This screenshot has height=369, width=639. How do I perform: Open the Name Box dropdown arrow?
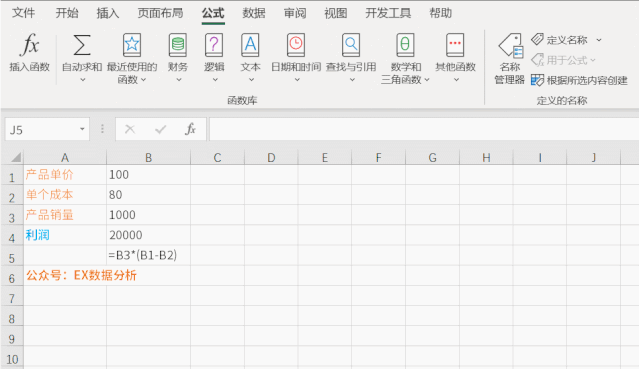(82, 129)
